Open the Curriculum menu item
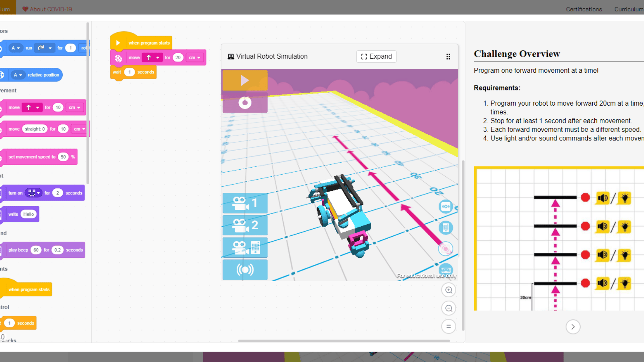 628,9
